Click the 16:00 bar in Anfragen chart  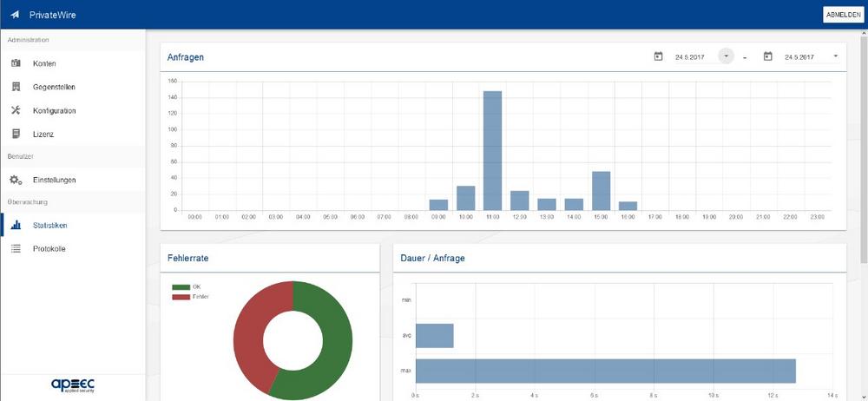(x=628, y=206)
